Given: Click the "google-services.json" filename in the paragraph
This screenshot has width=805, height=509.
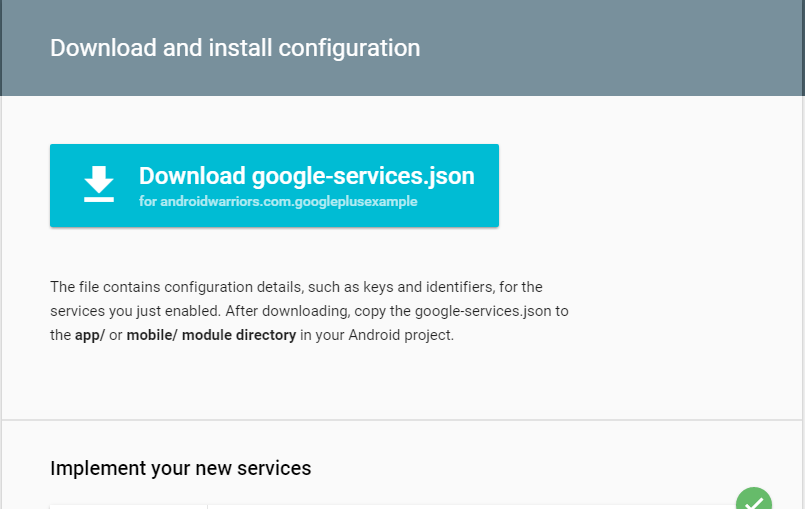Looking at the screenshot, I should [483, 311].
